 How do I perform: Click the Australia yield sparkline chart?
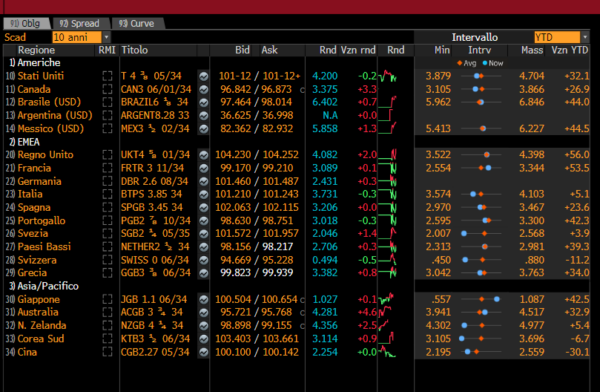coord(385,312)
